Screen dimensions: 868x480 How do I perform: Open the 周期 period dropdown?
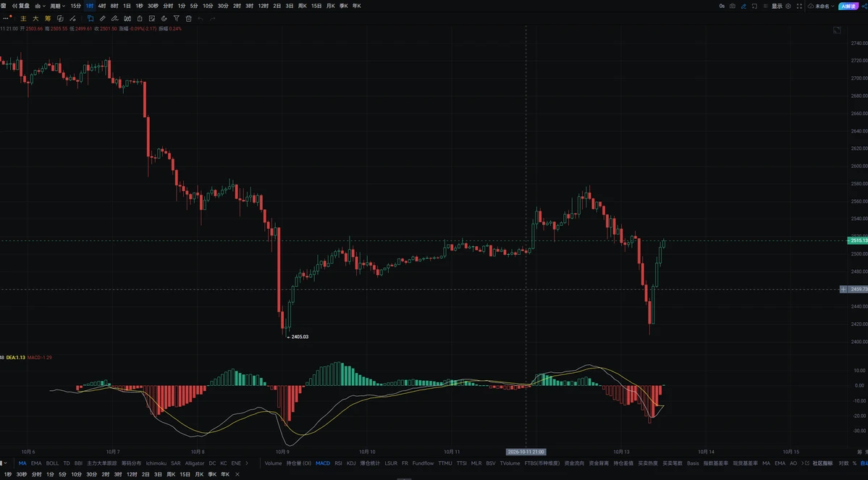coord(58,6)
